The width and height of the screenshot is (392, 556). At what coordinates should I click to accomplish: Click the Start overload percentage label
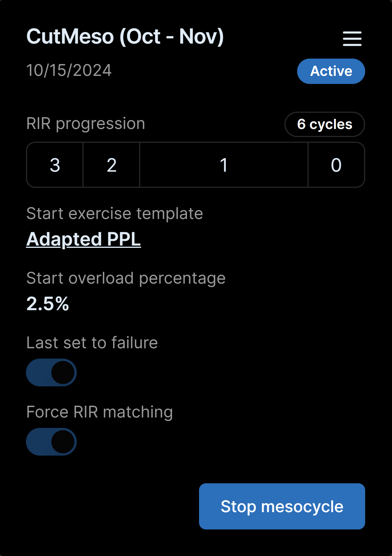click(126, 278)
